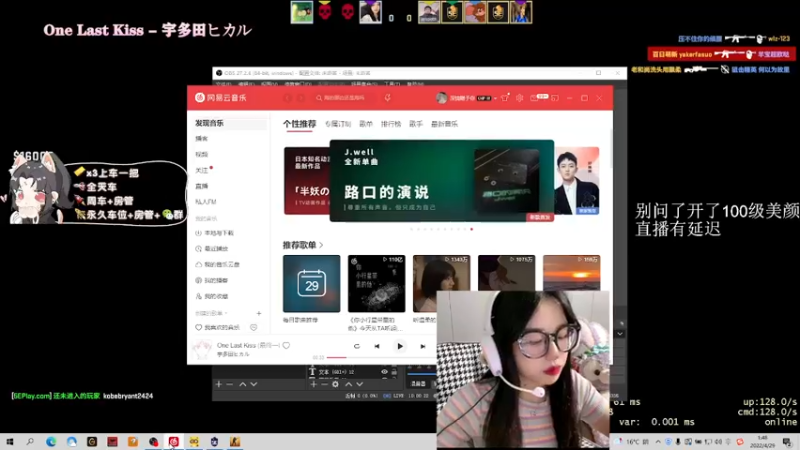This screenshot has width=800, height=450.
Task: Open NetEase Music settings gear
Action: pyautogui.click(x=519, y=97)
